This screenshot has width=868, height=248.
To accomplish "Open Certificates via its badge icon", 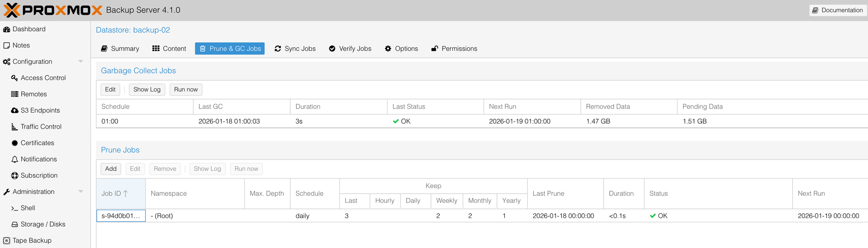I will pyautogui.click(x=15, y=143).
